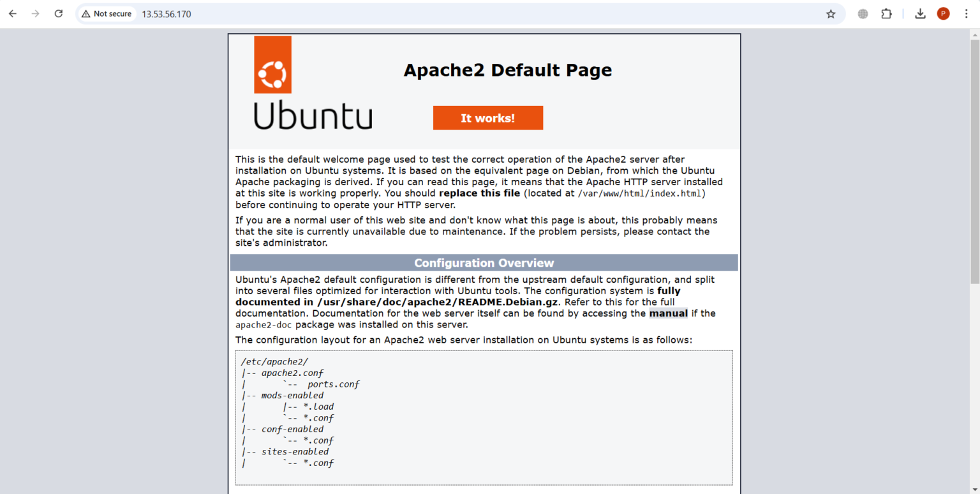
Task: Click the Not secure site badge
Action: pyautogui.click(x=106, y=13)
